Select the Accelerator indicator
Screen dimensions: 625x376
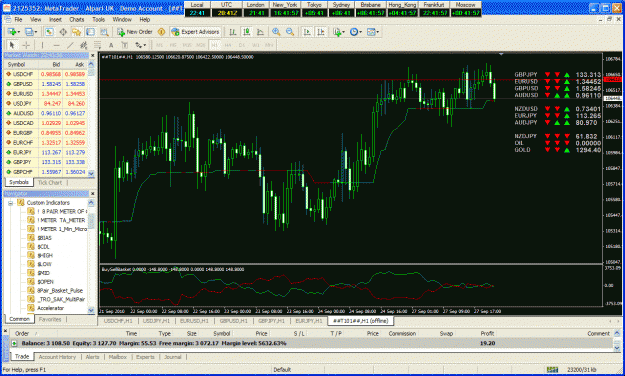click(51, 308)
